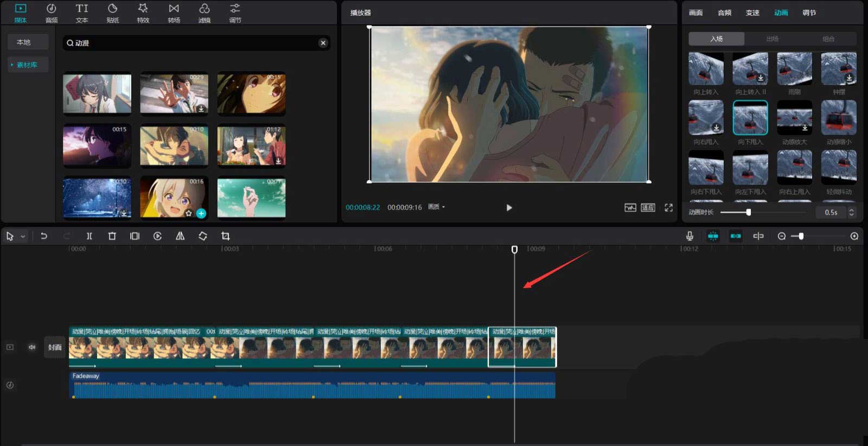This screenshot has height=446, width=868.
Task: Open the 画质 quality dropdown
Action: [x=436, y=207]
